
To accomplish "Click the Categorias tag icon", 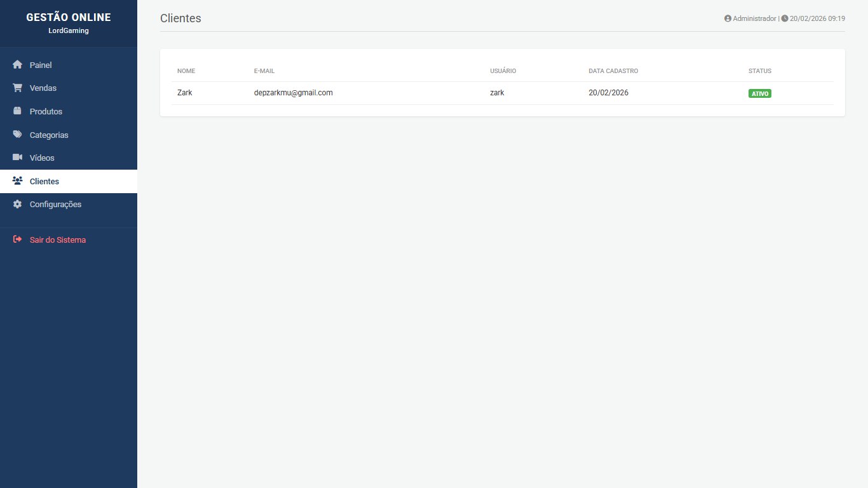I will click(17, 135).
